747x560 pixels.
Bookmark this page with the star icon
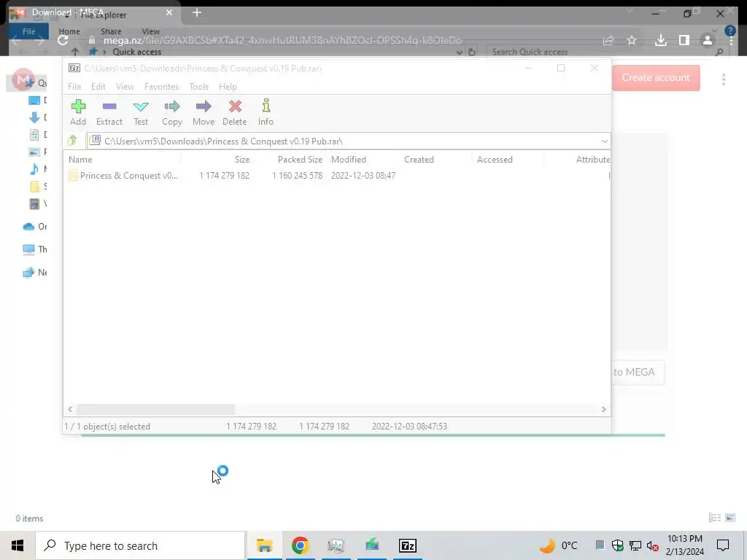tap(631, 41)
